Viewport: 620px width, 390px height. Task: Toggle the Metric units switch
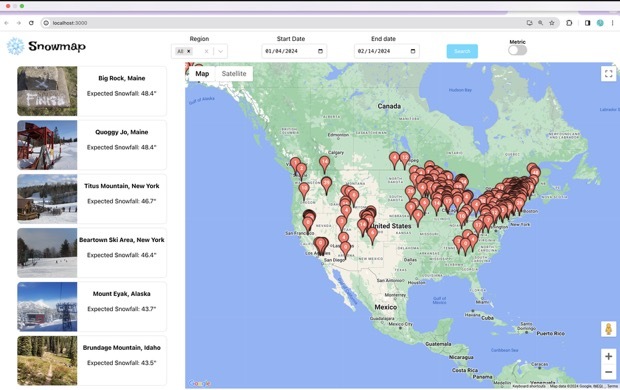[x=517, y=50]
